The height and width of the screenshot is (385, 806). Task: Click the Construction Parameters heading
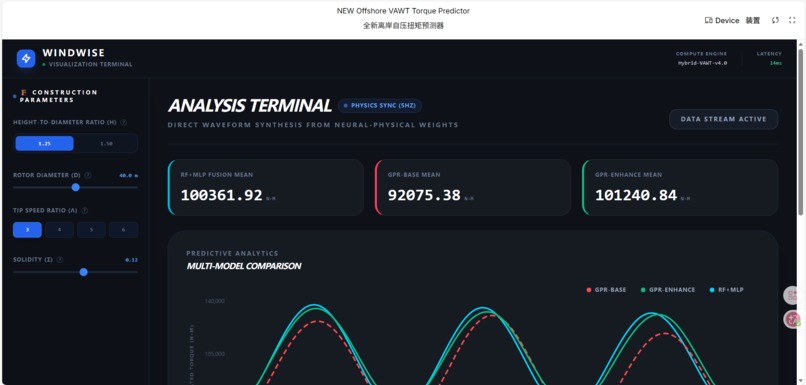click(58, 96)
